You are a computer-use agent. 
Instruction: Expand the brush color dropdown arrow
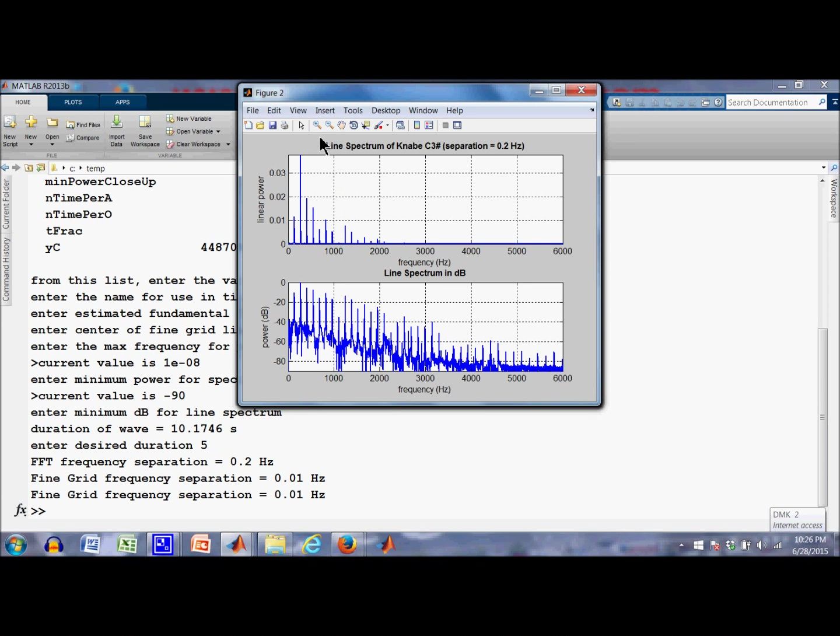coord(387,125)
